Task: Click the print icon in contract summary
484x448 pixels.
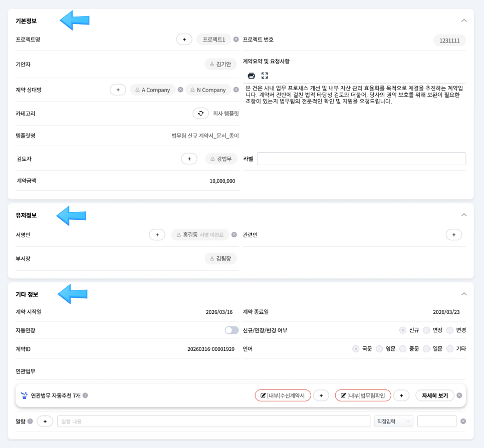Action: pos(252,76)
